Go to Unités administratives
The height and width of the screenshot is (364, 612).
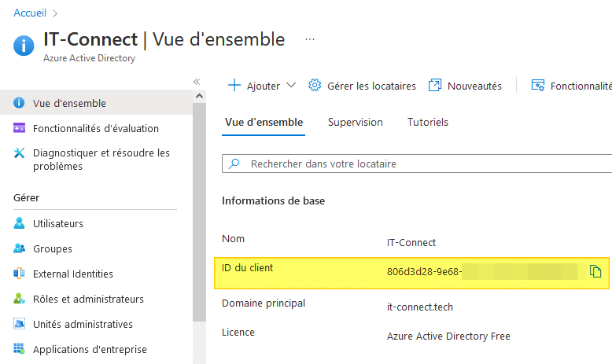coord(83,324)
